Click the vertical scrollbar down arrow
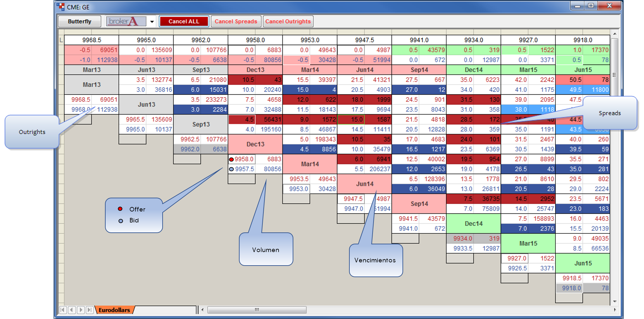Image resolution: width=644 pixels, height=319 pixels. (x=615, y=301)
